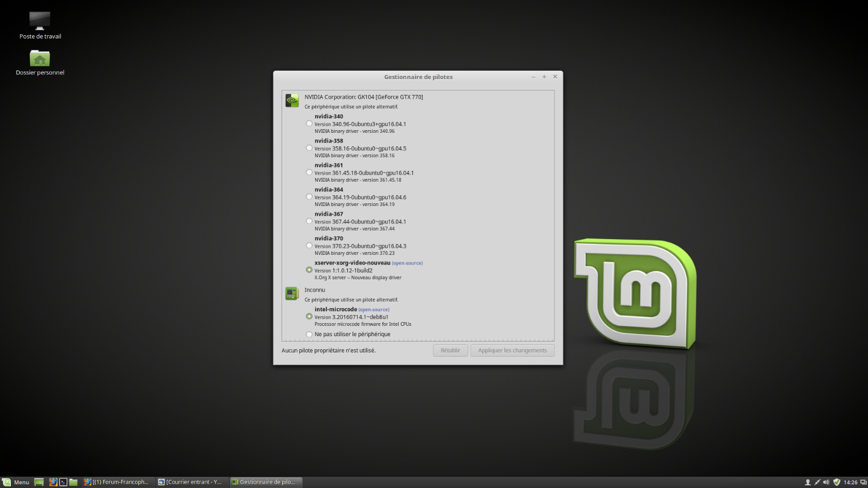Click alternative driver notice under Inconnu heading
Screen dimensions: 868x488
351,300
